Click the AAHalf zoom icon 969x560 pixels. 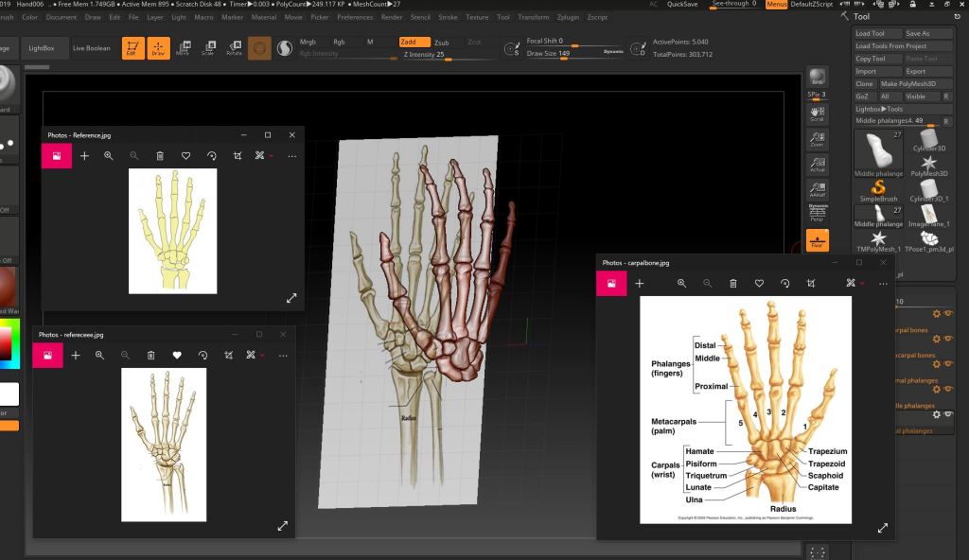pyautogui.click(x=817, y=188)
